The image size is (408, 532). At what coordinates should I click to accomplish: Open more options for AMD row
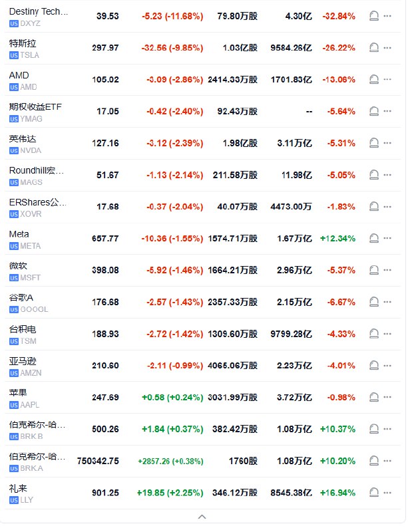click(387, 79)
